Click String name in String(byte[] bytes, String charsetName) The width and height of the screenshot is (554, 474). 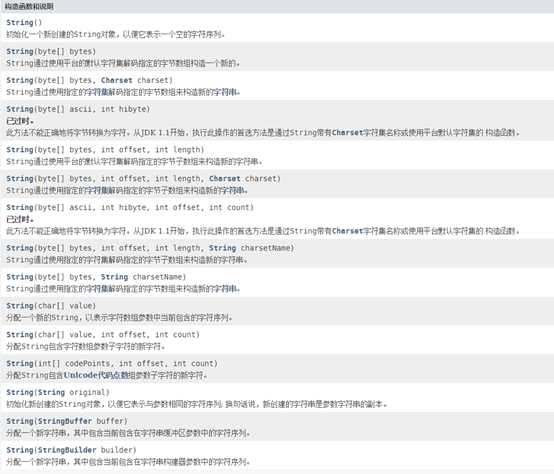(20, 277)
